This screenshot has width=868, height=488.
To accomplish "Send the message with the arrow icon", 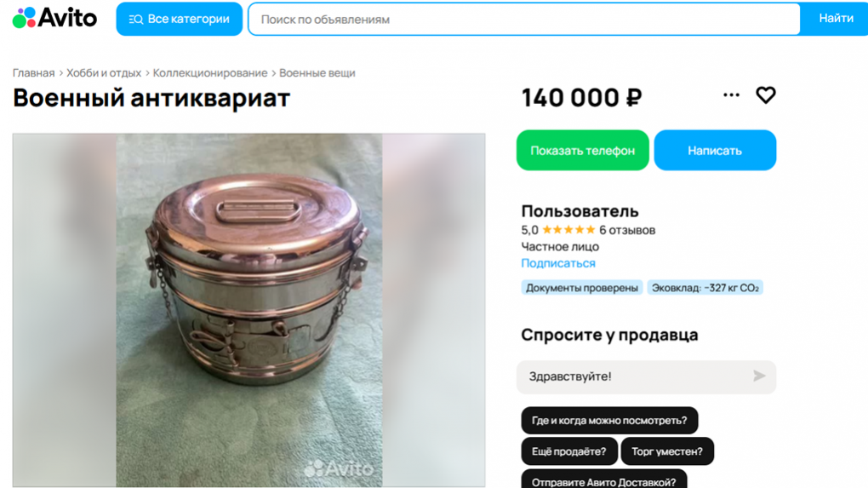I will (759, 376).
